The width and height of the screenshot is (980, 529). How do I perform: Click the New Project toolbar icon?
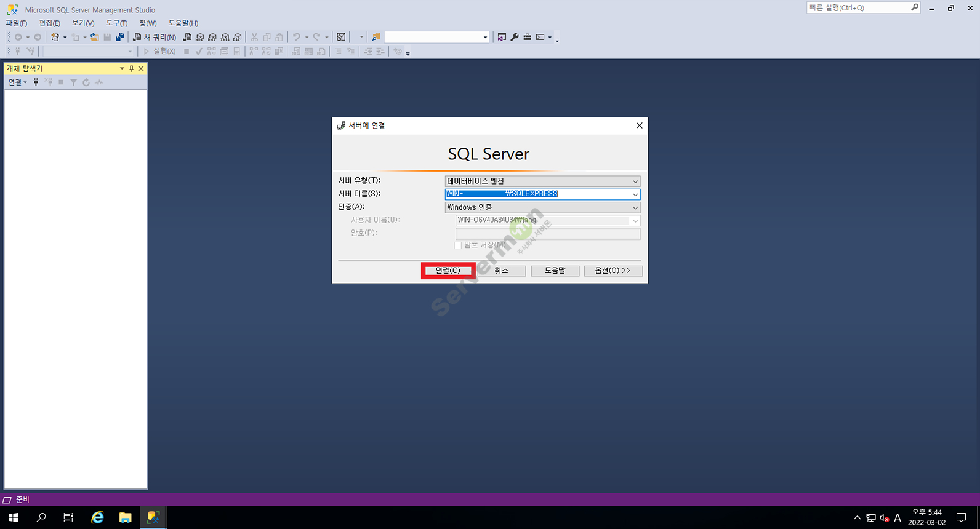click(x=55, y=37)
